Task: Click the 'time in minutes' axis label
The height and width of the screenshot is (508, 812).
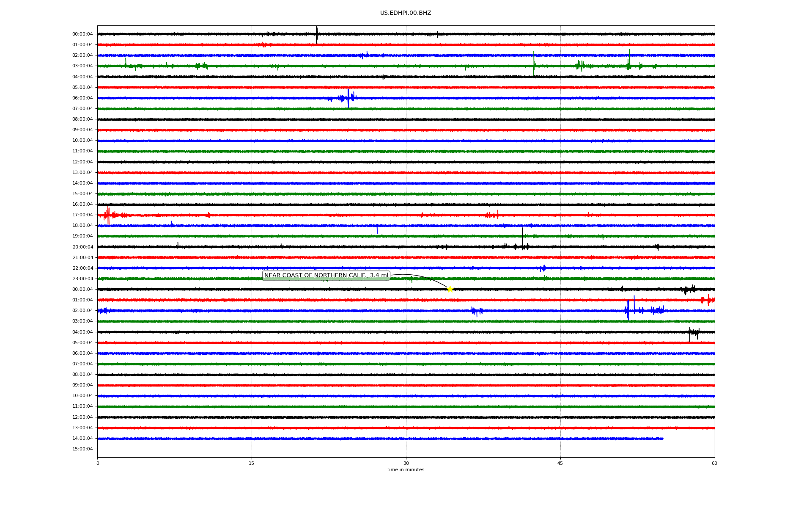Action: coord(406,470)
